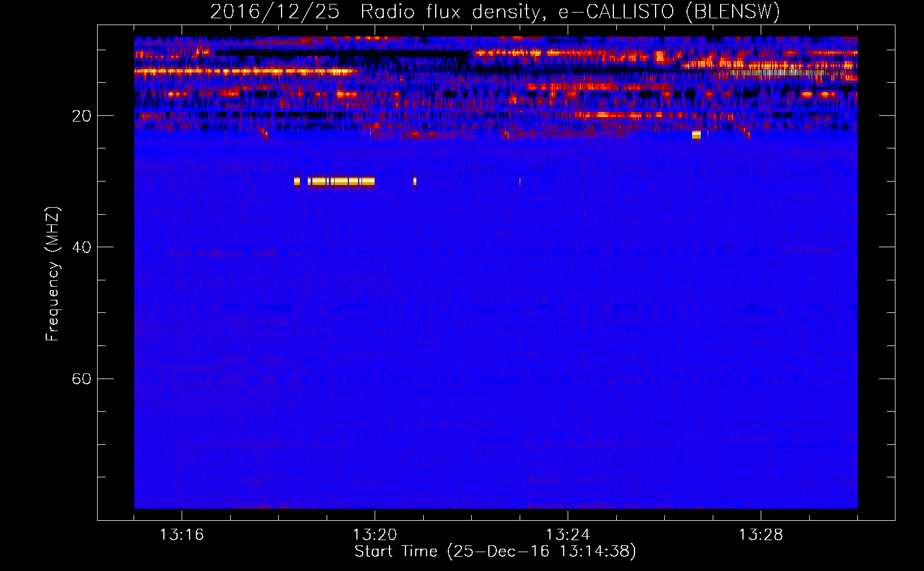Click the 40 MHz frequency tick label
Viewport: 924px width, 571px height.
[81, 247]
